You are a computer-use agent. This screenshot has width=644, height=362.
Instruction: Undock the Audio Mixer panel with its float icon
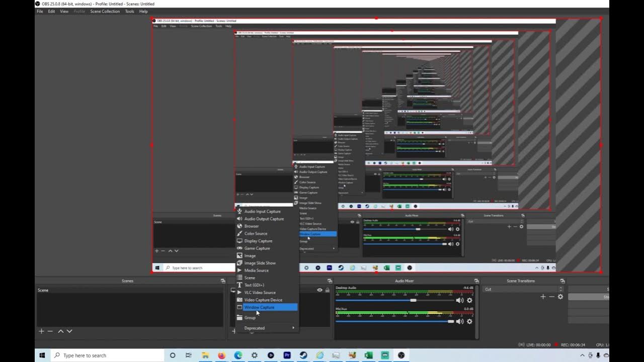476,281
